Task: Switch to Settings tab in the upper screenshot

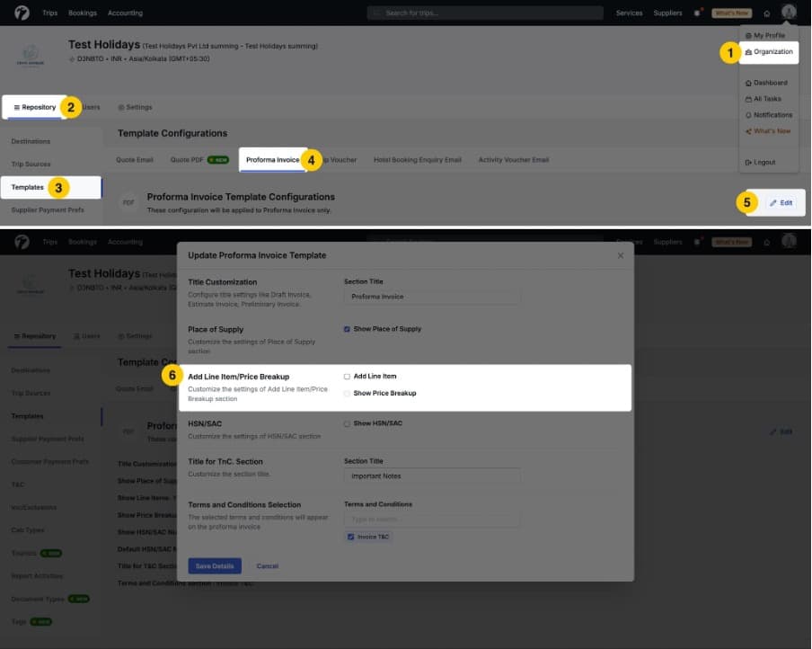Action: point(135,107)
